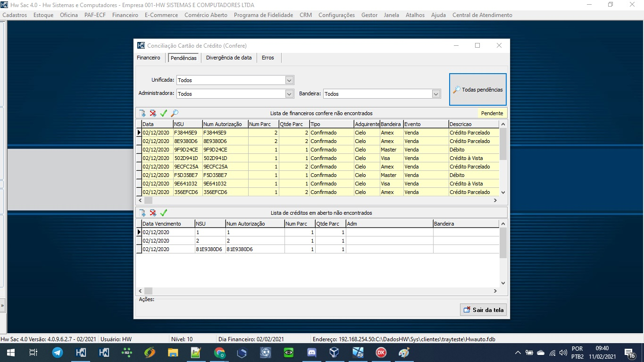
Task: Click the green checkmark in the créditos em aberto toolbar
Action: coord(164,213)
